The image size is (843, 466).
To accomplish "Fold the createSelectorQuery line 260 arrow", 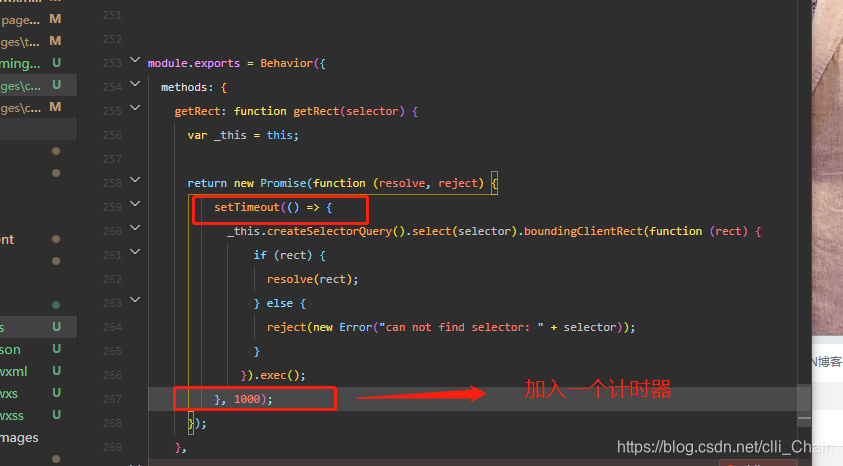I will coord(135,227).
